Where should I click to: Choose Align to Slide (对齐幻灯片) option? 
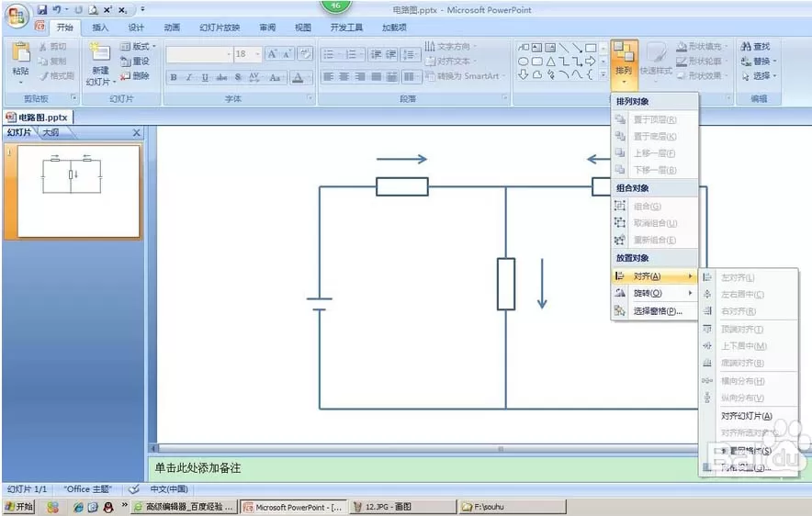pos(746,416)
